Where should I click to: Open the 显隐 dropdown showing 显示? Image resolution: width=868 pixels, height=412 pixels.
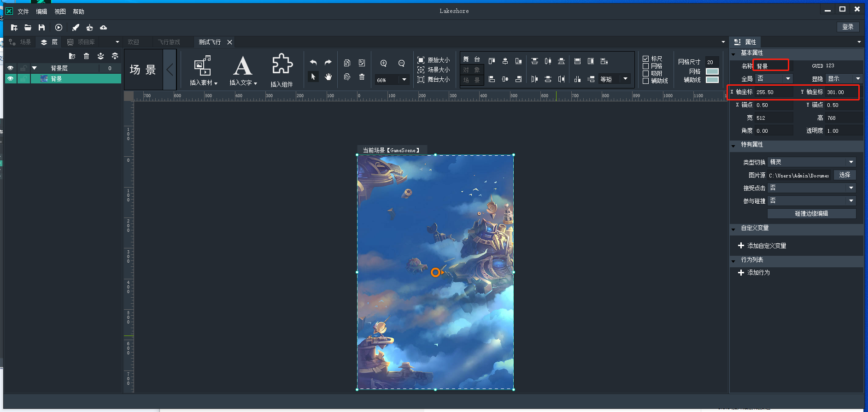click(x=844, y=79)
